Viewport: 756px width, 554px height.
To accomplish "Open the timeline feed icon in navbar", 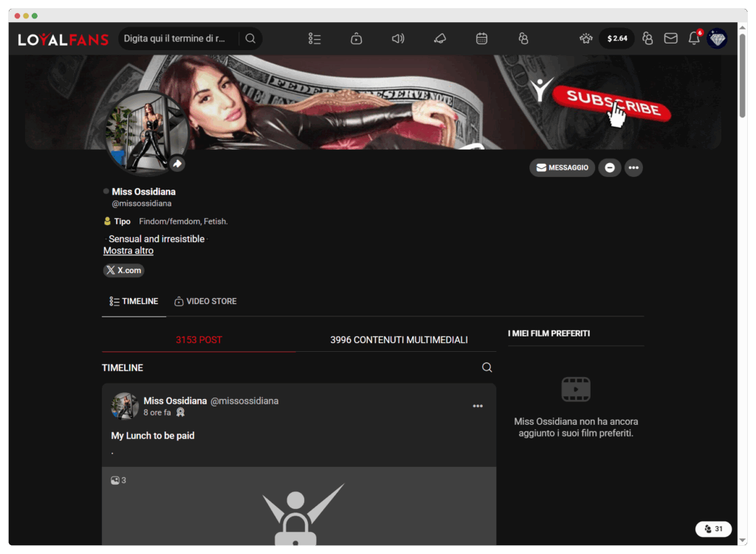I will tap(315, 38).
